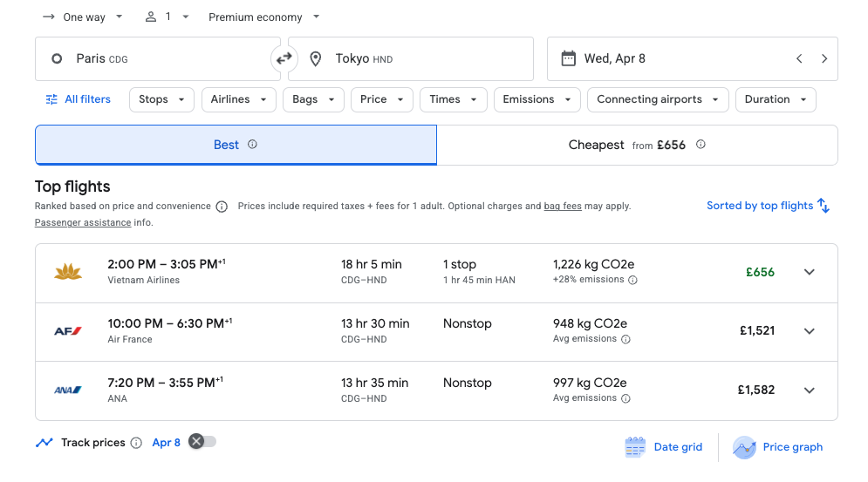The width and height of the screenshot is (868, 482).
Task: Open the Date grid view
Action: [664, 447]
